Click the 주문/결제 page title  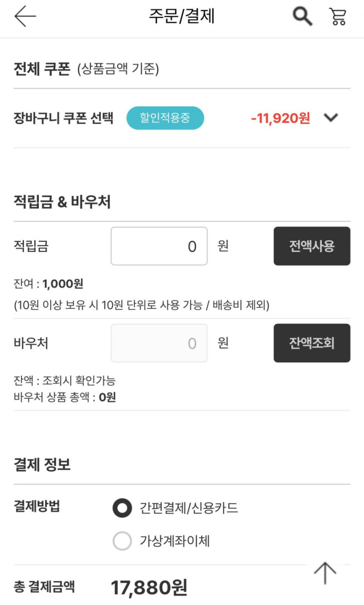pos(182,17)
